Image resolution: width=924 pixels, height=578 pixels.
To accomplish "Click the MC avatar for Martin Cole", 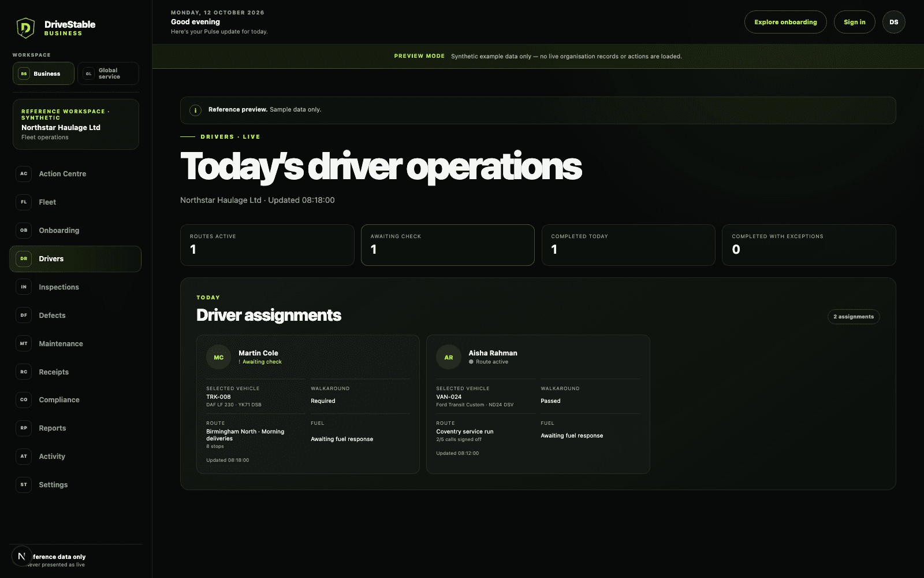I will [219, 357].
